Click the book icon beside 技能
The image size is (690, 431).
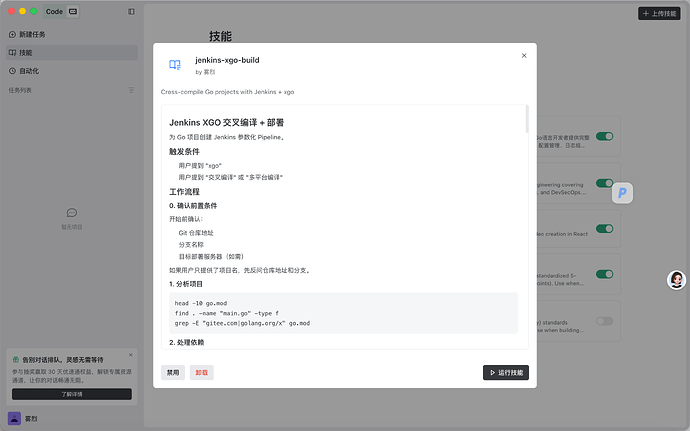pos(12,52)
